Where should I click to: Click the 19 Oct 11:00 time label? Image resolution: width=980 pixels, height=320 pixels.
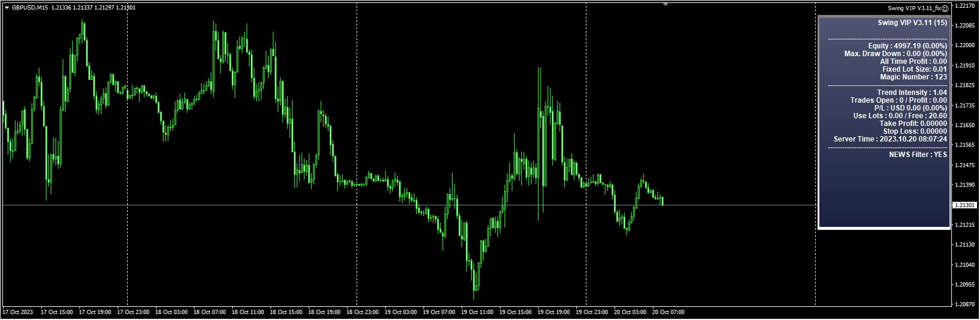point(477,312)
